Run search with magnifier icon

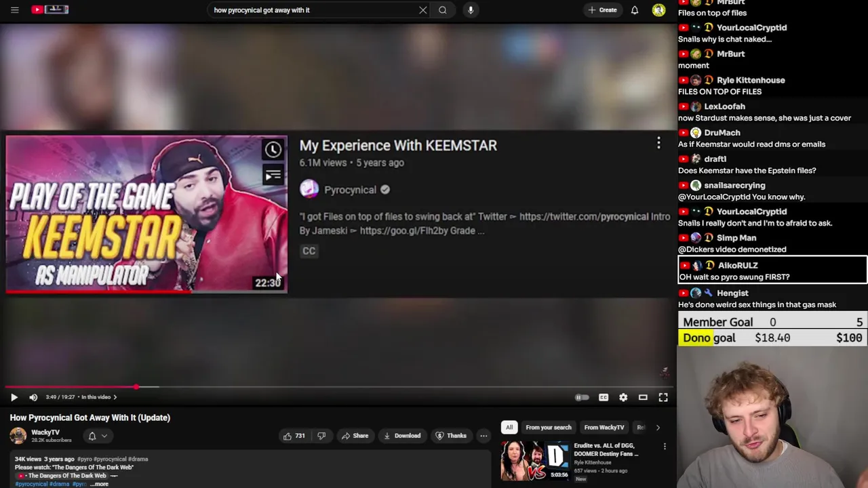click(x=442, y=10)
